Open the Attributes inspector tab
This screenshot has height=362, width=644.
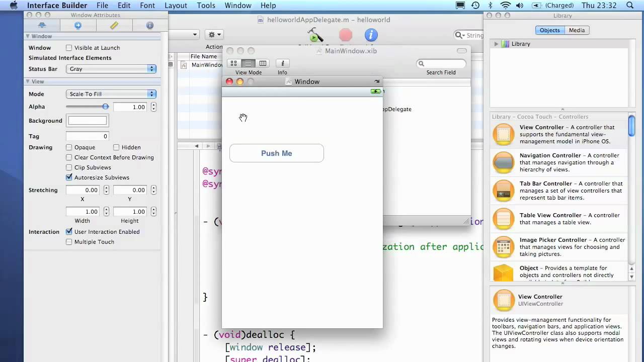click(x=42, y=25)
